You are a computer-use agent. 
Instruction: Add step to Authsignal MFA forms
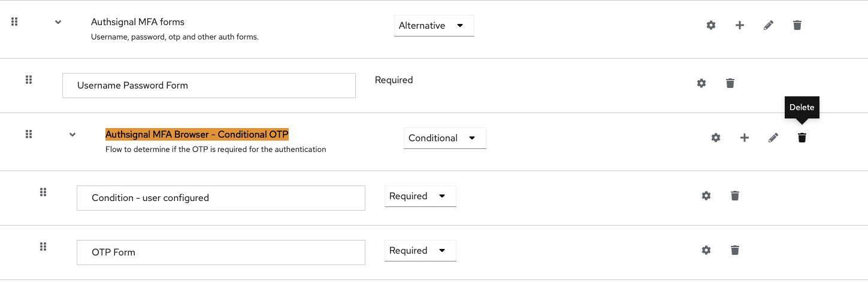[740, 25]
